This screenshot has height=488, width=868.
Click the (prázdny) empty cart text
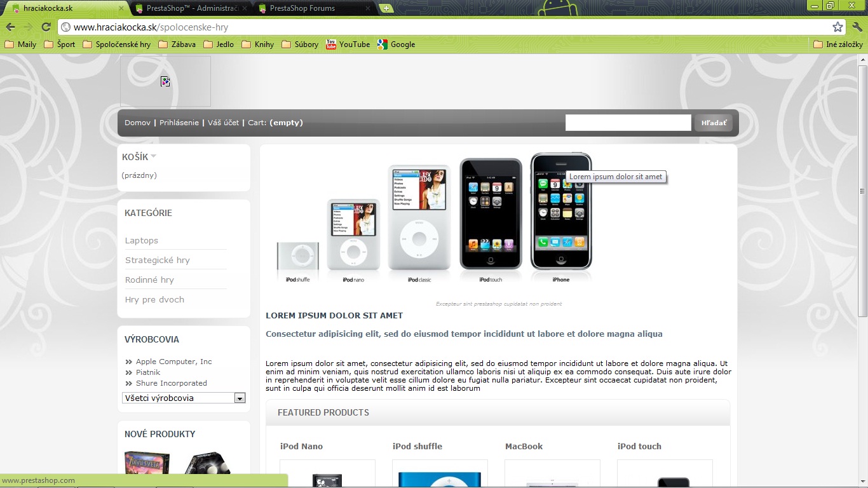[139, 175]
